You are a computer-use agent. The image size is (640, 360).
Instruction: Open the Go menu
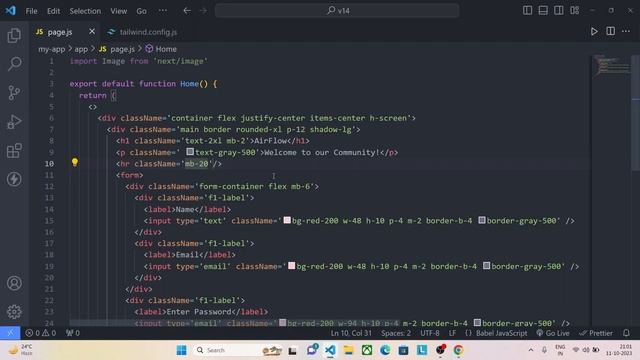tap(141, 11)
